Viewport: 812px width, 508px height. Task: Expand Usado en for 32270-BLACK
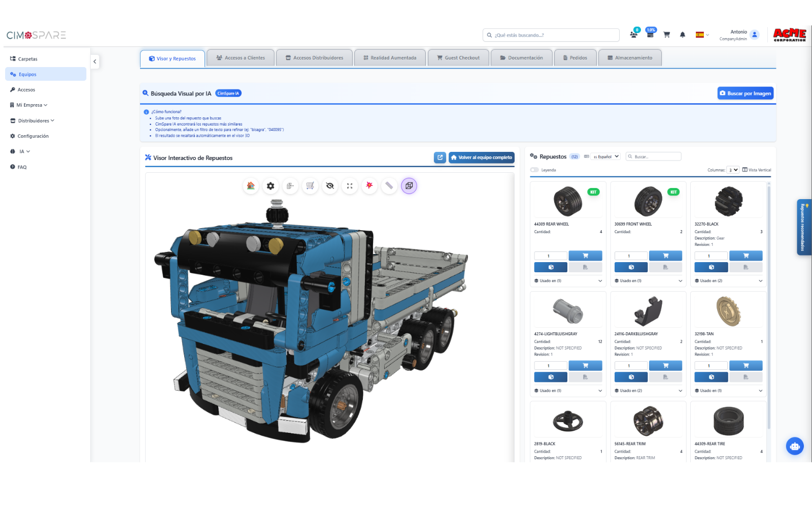click(728, 281)
